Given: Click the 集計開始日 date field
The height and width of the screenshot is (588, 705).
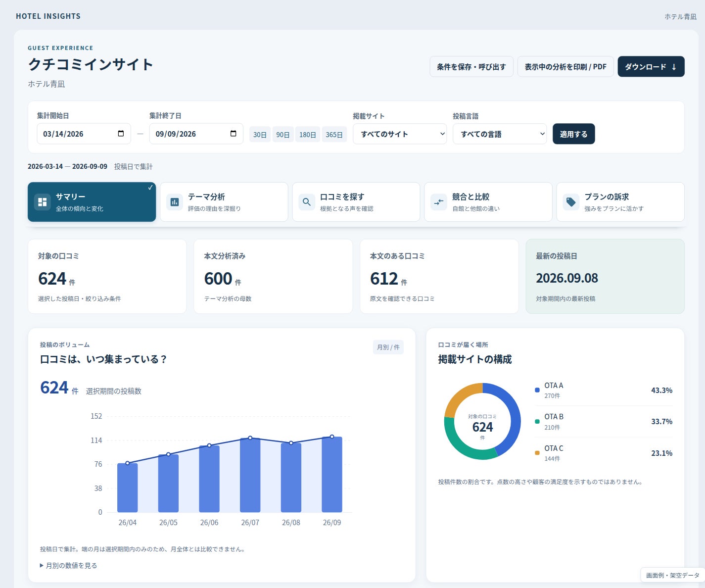Looking at the screenshot, I should 84,134.
